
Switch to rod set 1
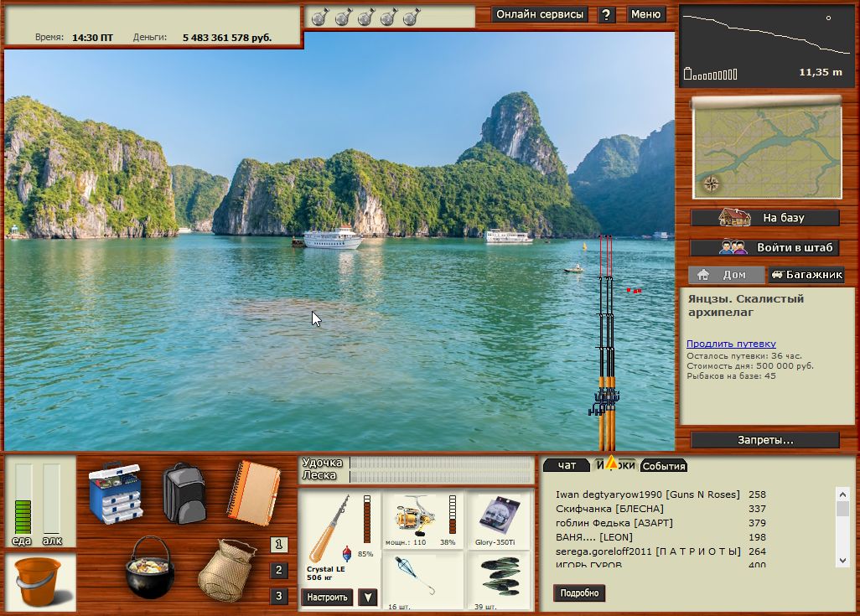tap(278, 544)
